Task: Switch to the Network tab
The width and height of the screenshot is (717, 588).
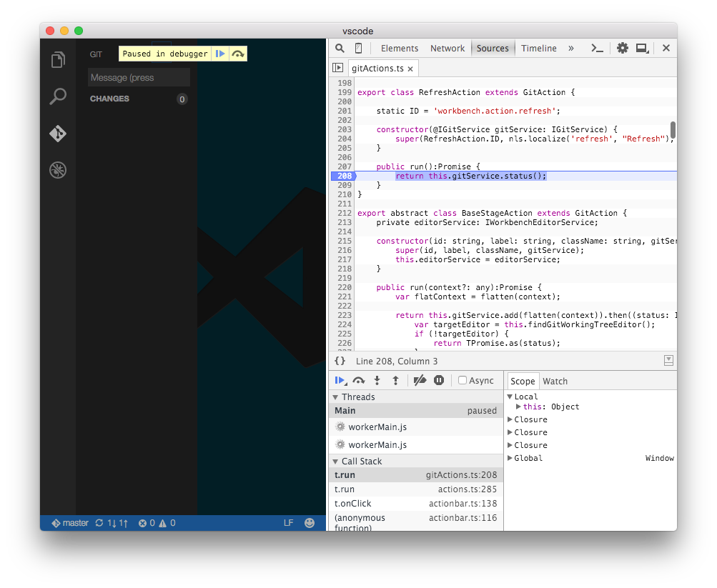Action: point(447,48)
